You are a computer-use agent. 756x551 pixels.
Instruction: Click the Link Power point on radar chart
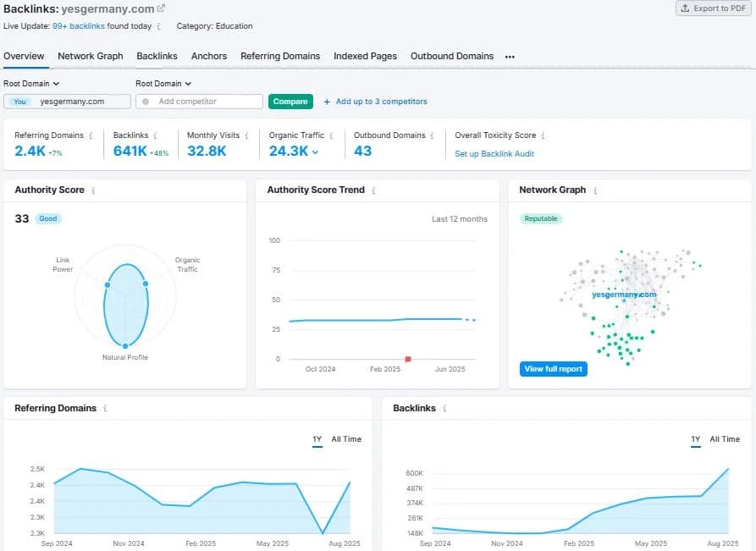tap(107, 285)
